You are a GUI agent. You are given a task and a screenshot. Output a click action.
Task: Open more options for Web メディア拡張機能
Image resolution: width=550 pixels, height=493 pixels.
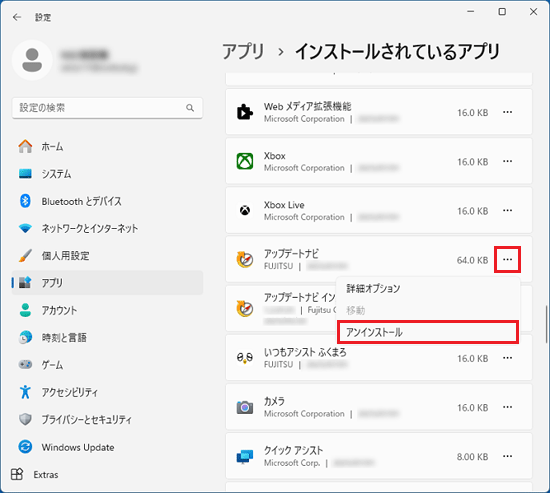pyautogui.click(x=508, y=112)
